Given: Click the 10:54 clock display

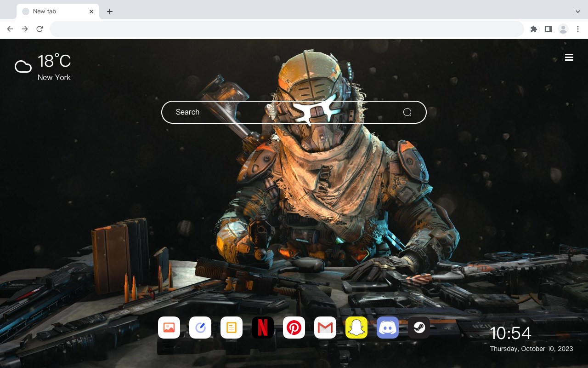Looking at the screenshot, I should tap(510, 333).
